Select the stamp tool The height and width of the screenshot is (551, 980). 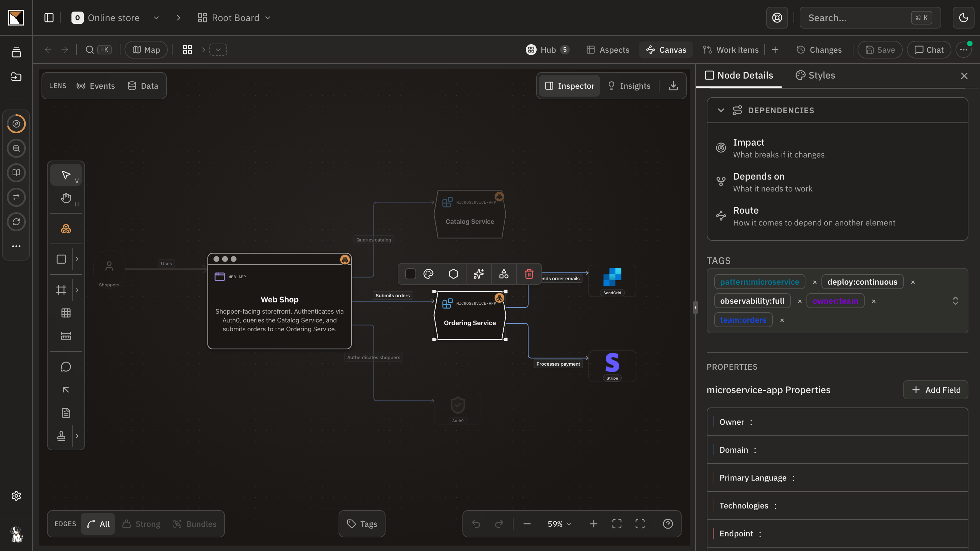click(61, 436)
